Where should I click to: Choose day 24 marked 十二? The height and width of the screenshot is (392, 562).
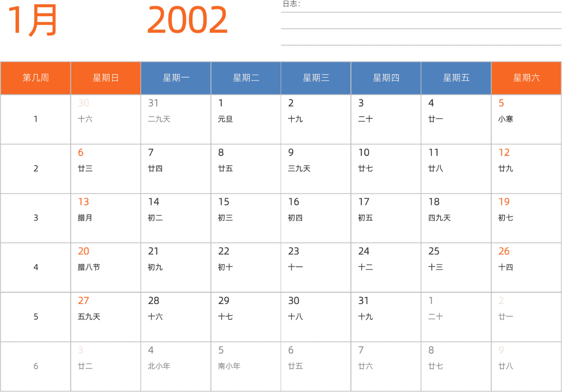point(386,268)
